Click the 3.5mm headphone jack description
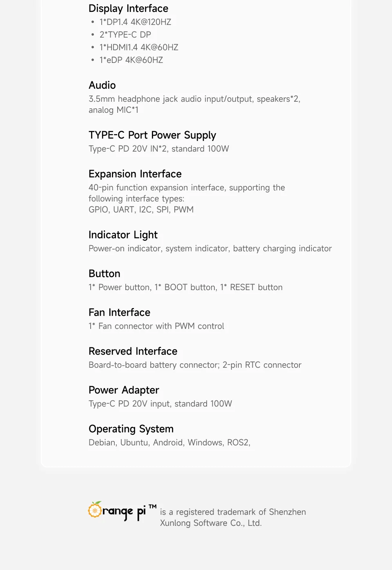This screenshot has width=392, height=570. click(194, 105)
